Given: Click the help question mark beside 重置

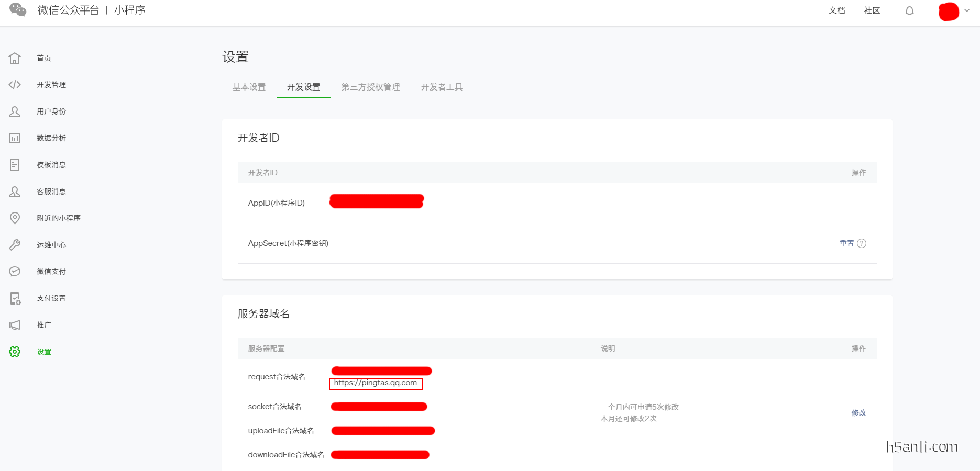Looking at the screenshot, I should [862, 243].
